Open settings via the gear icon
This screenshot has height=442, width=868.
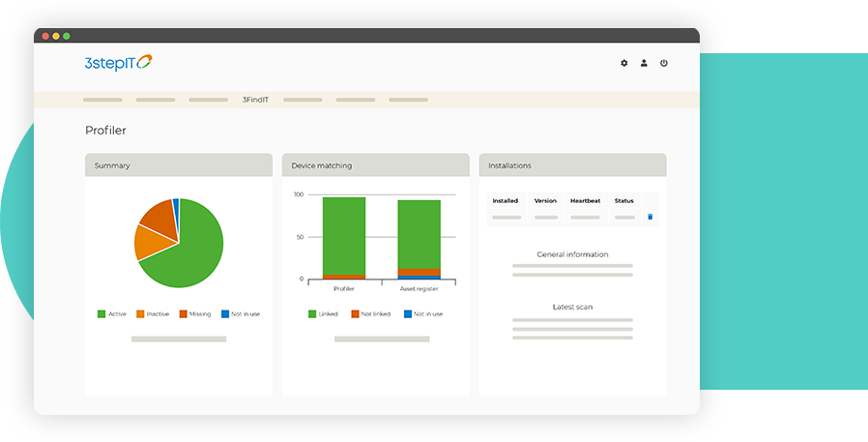click(x=623, y=63)
